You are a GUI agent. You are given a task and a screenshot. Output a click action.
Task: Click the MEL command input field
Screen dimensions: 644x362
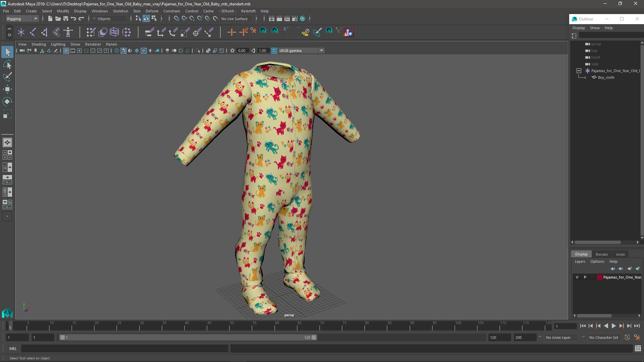[x=124, y=349]
